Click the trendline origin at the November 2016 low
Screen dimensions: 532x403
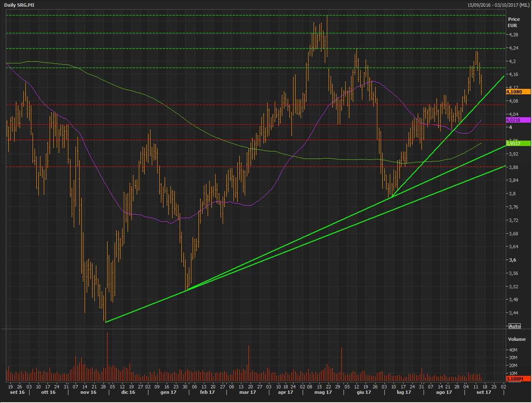click(106, 322)
